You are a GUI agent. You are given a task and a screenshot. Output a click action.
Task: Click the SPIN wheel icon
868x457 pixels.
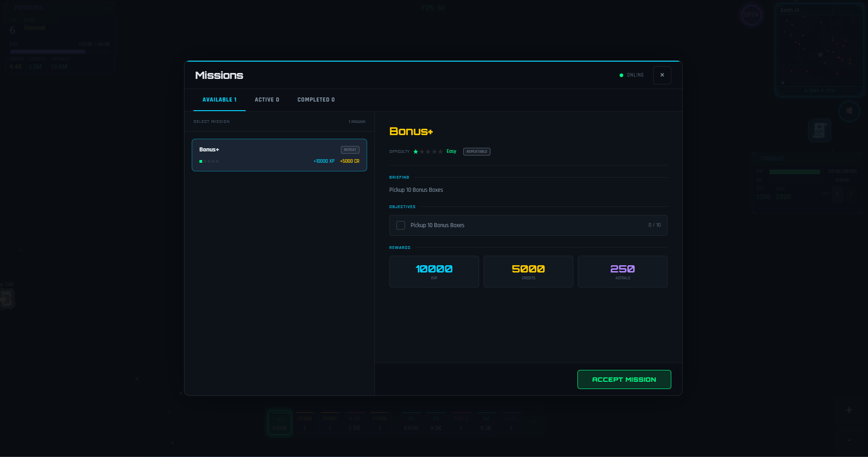tap(752, 15)
